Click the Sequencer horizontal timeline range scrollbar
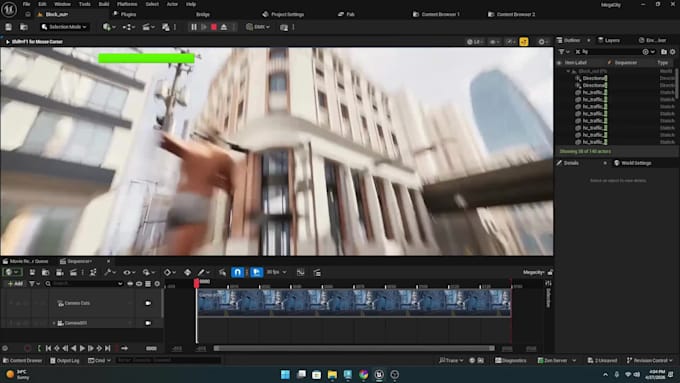The width and height of the screenshot is (680, 383). tap(354, 348)
